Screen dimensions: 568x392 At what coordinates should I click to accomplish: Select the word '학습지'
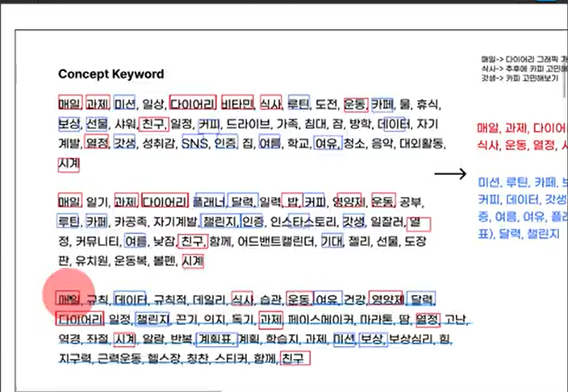click(282, 339)
